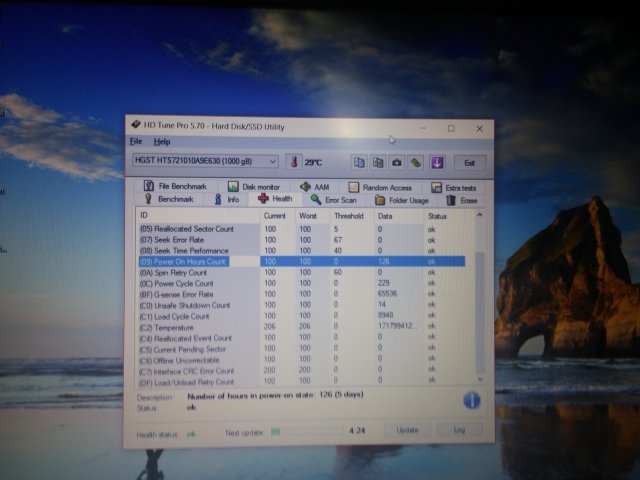Click the purple download arrow icon
This screenshot has width=640, height=480.
(x=434, y=162)
